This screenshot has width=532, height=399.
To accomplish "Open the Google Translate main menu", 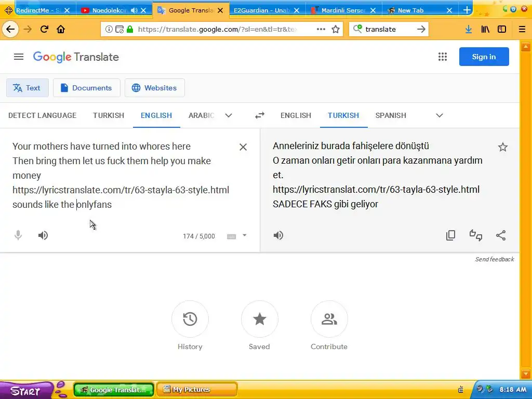I will (19, 57).
